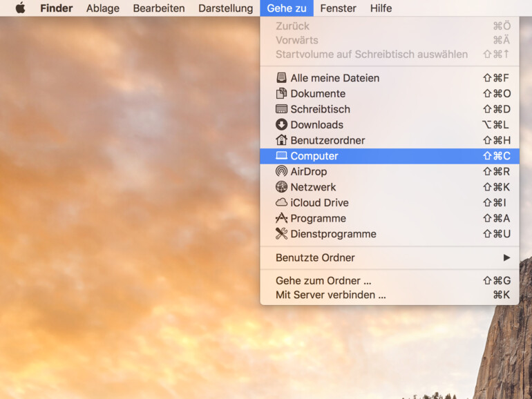
Task: Close the Gehe zu menu
Action: point(287,8)
